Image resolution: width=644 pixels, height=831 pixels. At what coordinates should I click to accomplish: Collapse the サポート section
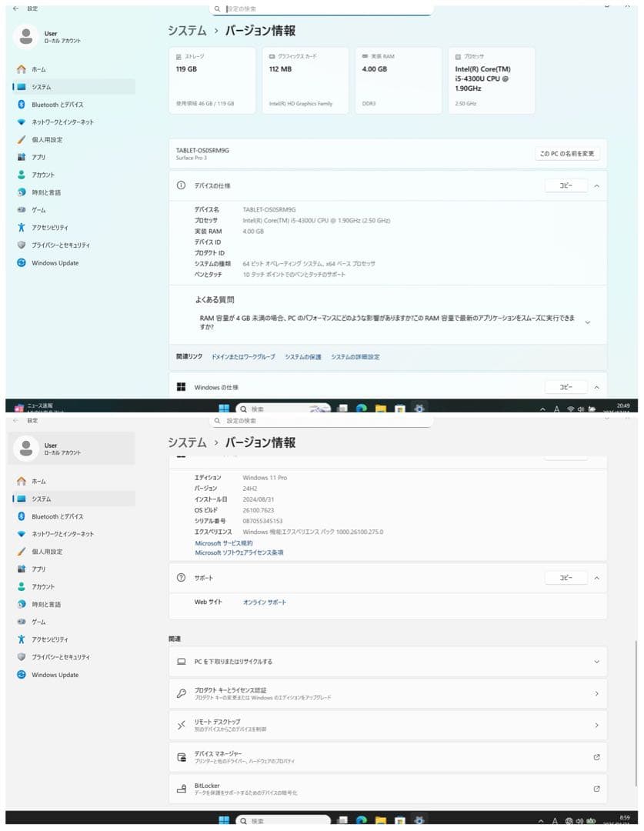(x=596, y=578)
